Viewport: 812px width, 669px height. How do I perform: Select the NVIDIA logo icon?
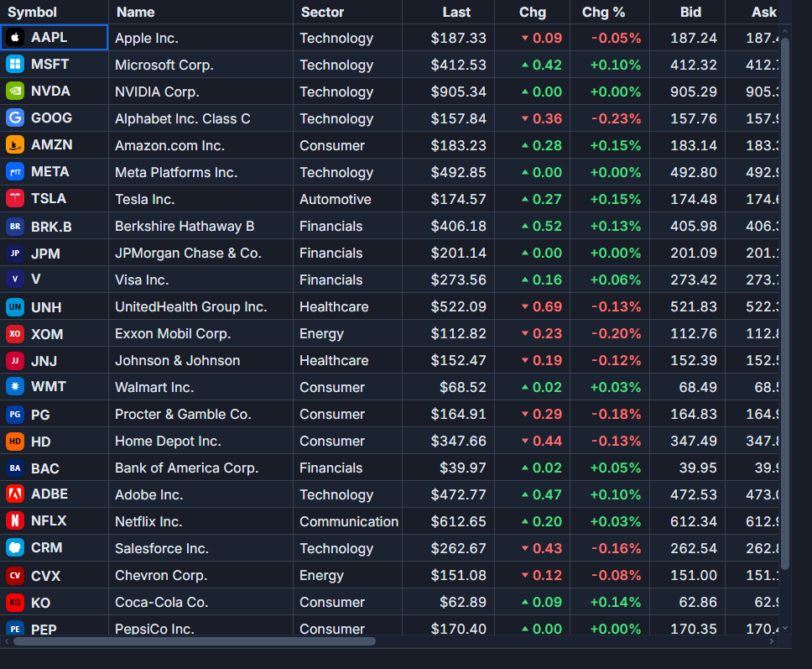[x=15, y=91]
